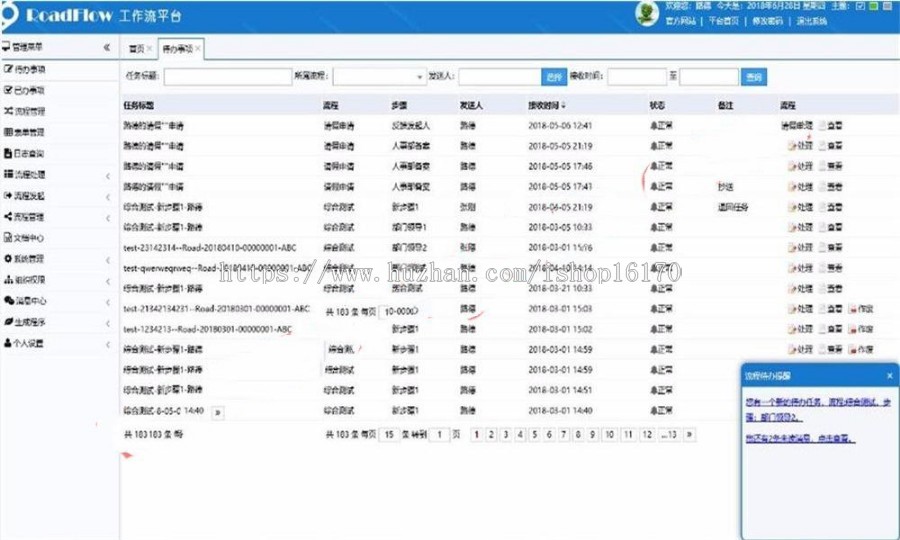Screen dimensions: 900x540
Task: Open 表单管理 in the sidebar
Action: (x=25, y=132)
